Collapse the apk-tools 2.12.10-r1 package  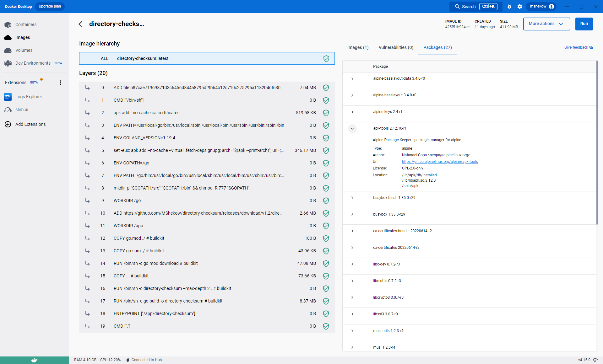pyautogui.click(x=352, y=129)
